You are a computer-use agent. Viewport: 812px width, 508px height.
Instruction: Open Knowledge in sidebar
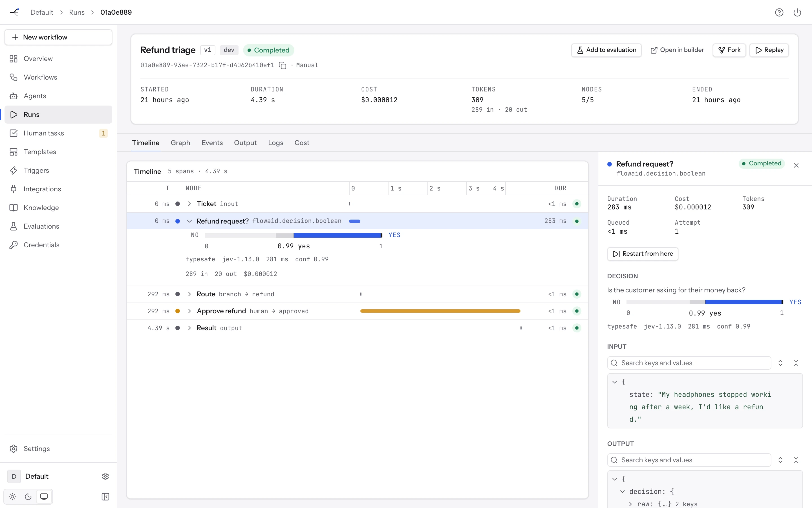point(58,208)
